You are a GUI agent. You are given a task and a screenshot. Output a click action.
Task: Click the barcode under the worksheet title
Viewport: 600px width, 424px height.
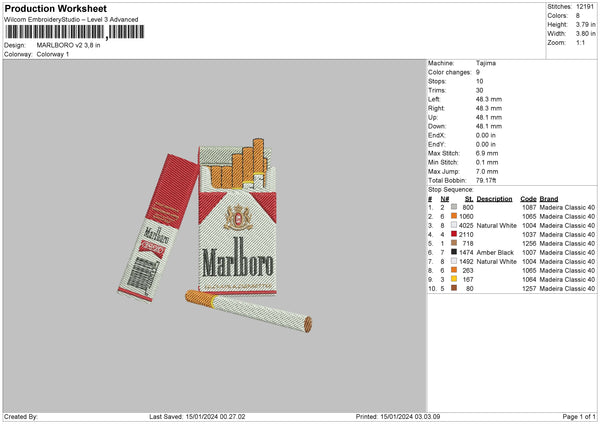click(75, 32)
